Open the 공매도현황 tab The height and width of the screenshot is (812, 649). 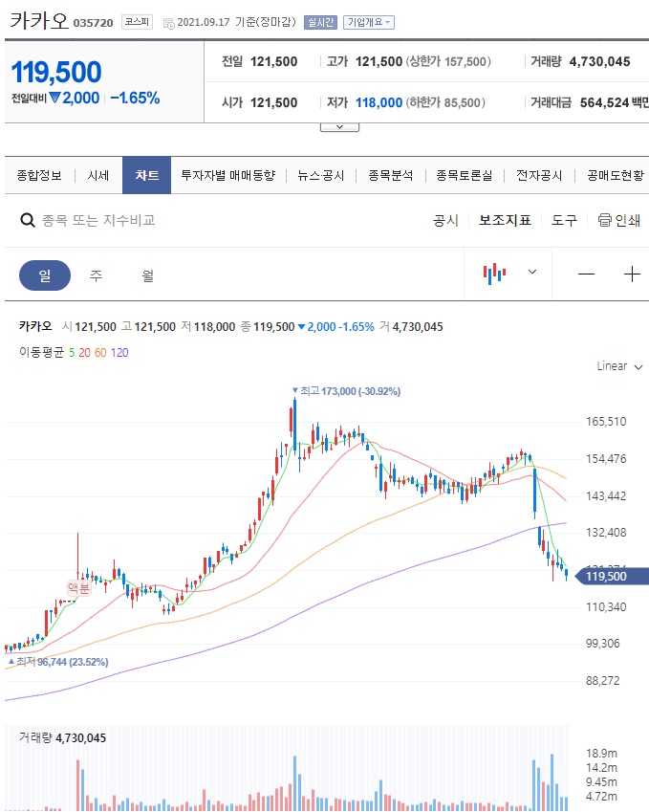(x=616, y=176)
